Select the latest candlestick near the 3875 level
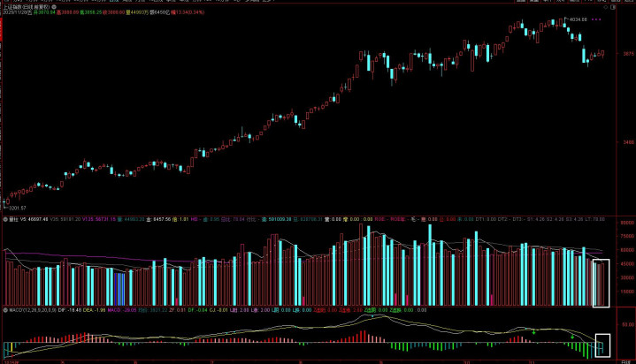Screen dimensions: 636x364 click(x=603, y=54)
